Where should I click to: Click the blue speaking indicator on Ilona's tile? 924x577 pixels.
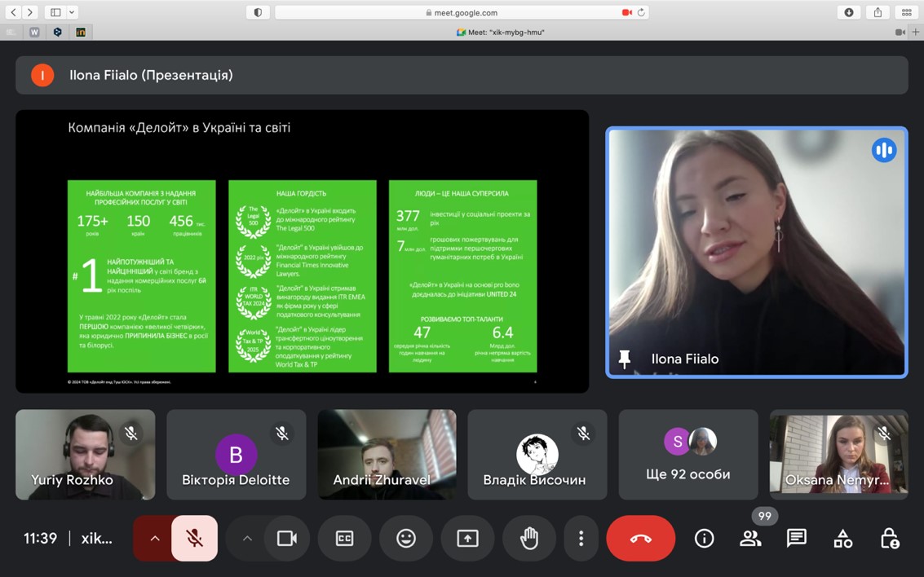(x=884, y=150)
